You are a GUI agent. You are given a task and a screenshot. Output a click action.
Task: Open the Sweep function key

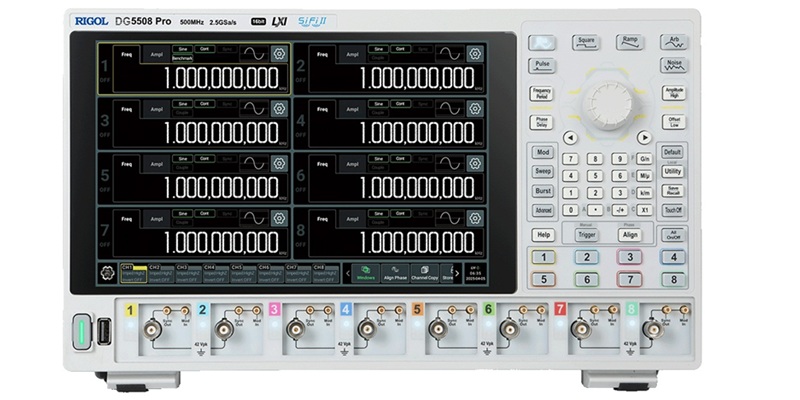coord(543,171)
